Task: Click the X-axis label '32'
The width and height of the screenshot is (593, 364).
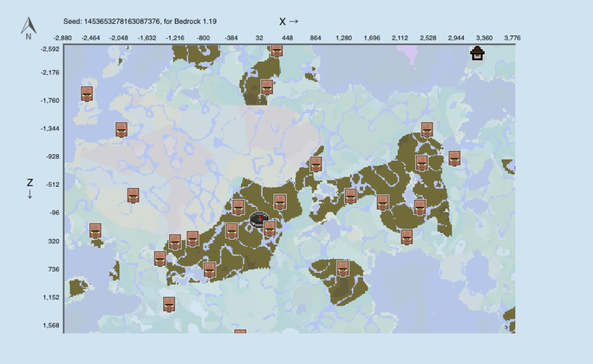Action: 259,38
